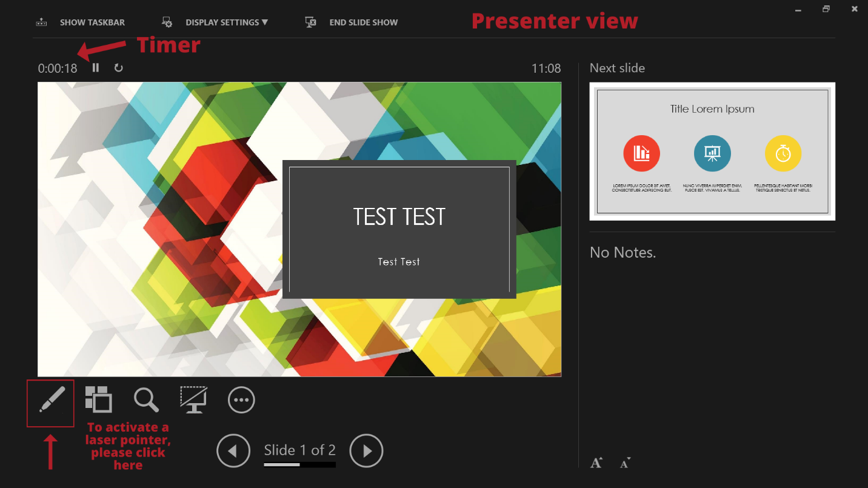868x488 pixels.
Task: Open the pen and laser pointer tools
Action: [51, 400]
